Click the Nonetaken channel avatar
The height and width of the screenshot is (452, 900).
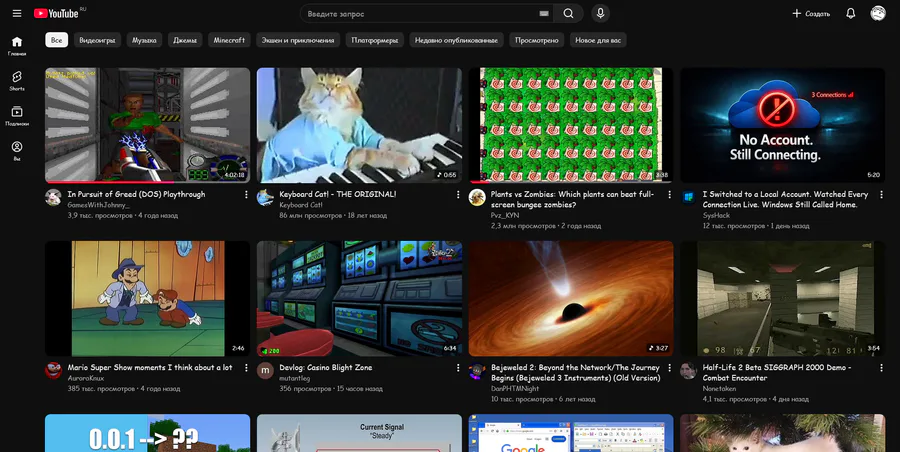688,370
